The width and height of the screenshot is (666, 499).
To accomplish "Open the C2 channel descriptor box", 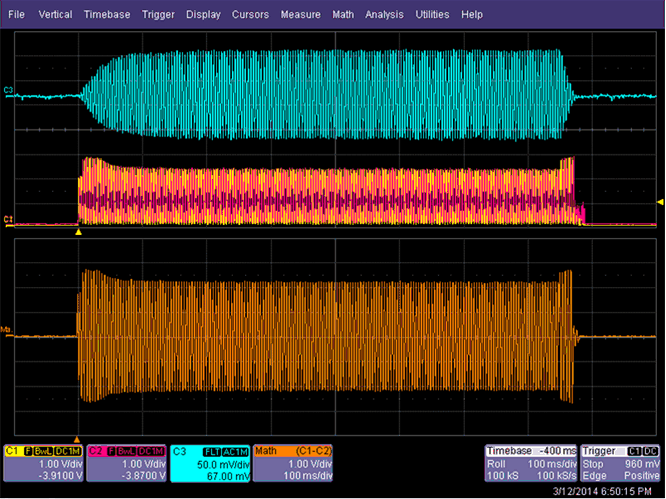I will (126, 460).
